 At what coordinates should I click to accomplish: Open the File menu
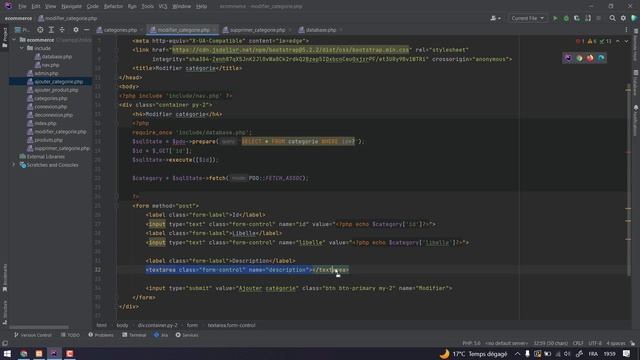[22, 7]
